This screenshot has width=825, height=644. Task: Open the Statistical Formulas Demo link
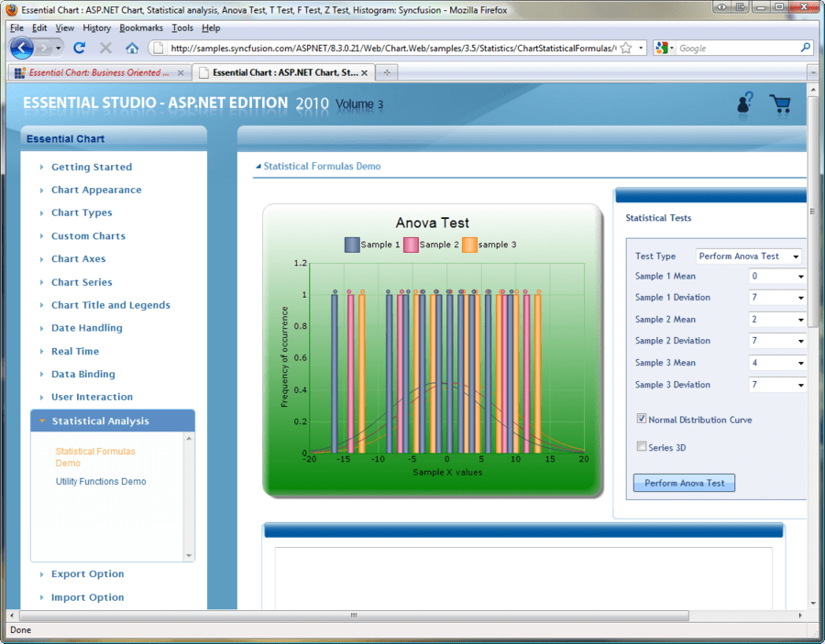95,457
